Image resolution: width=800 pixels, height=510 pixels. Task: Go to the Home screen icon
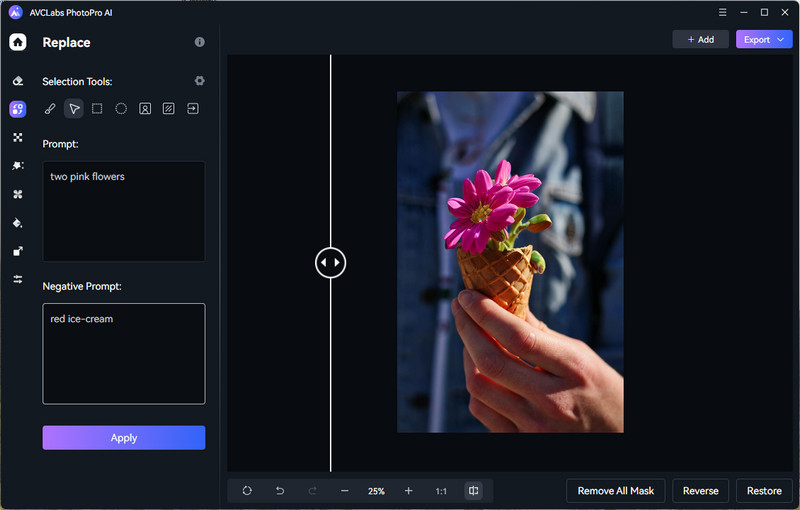click(18, 42)
